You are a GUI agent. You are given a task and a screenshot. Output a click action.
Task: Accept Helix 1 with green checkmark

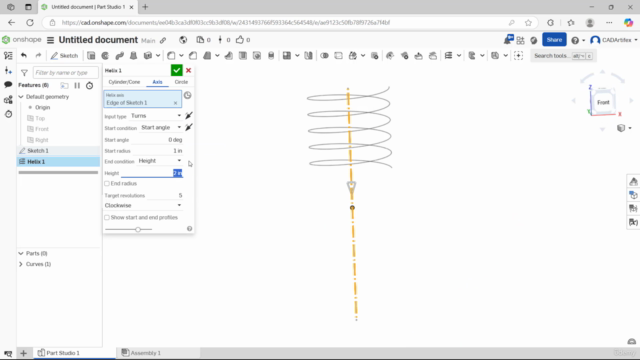[176, 70]
